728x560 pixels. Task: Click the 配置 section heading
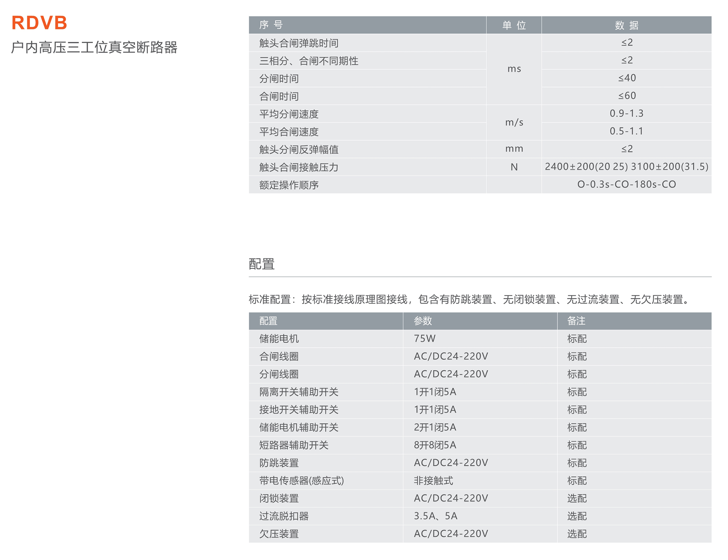261,264
